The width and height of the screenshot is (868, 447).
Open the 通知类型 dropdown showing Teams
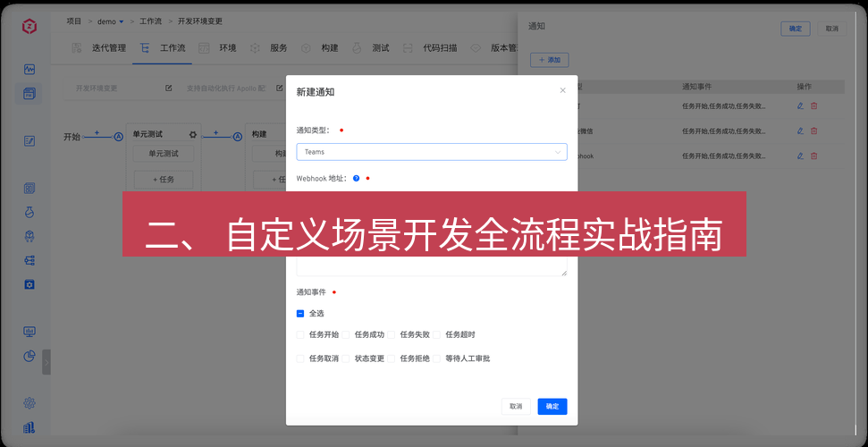tap(432, 152)
